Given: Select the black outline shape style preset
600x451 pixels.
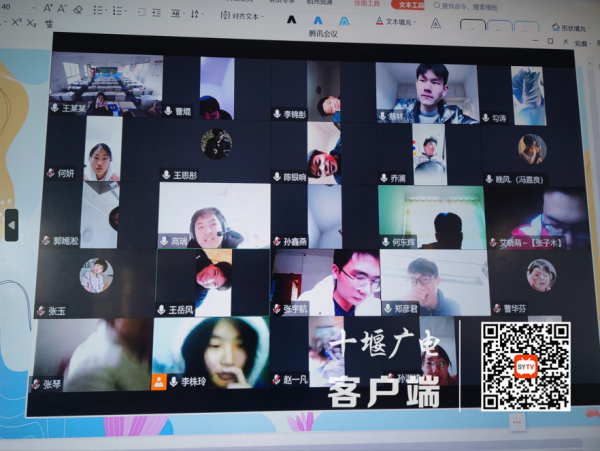Looking at the screenshot, I should tap(472, 25).
